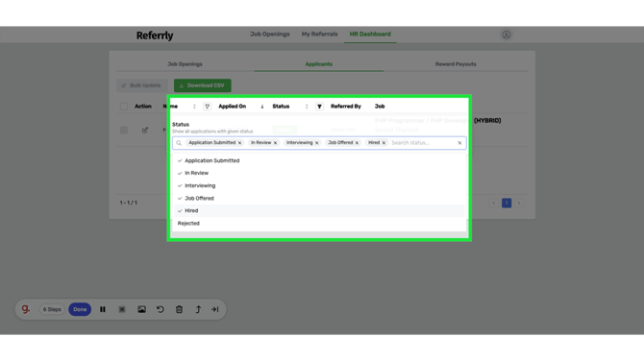Click the upward arrow icon in recorder
The image size is (644, 361).
(198, 309)
